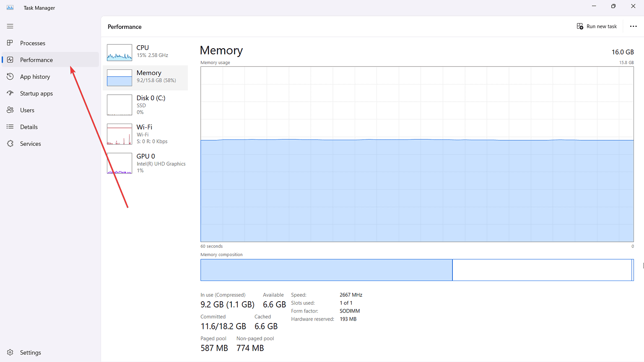This screenshot has height=362, width=644.
Task: Click the Task Manager title bar icon
Action: coord(10,7)
